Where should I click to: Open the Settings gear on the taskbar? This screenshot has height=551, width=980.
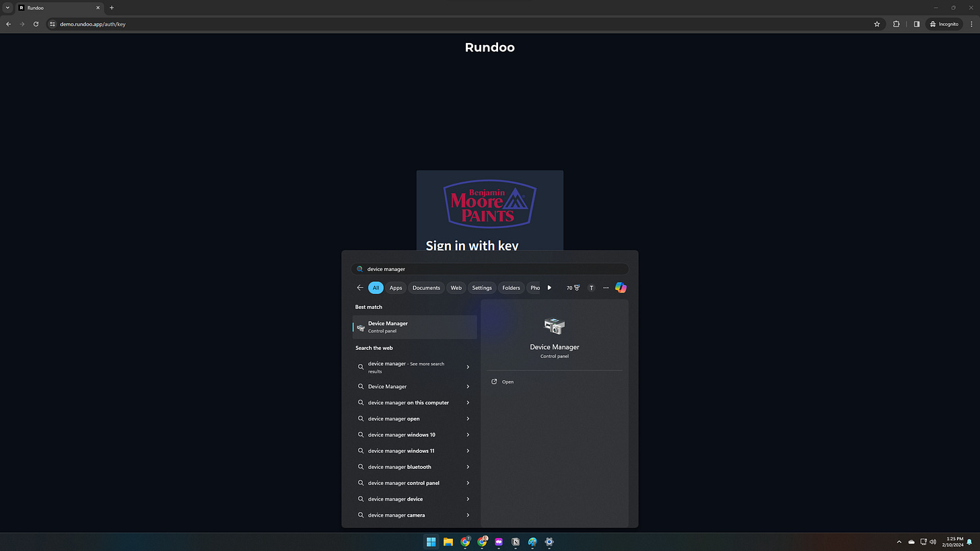coord(549,542)
